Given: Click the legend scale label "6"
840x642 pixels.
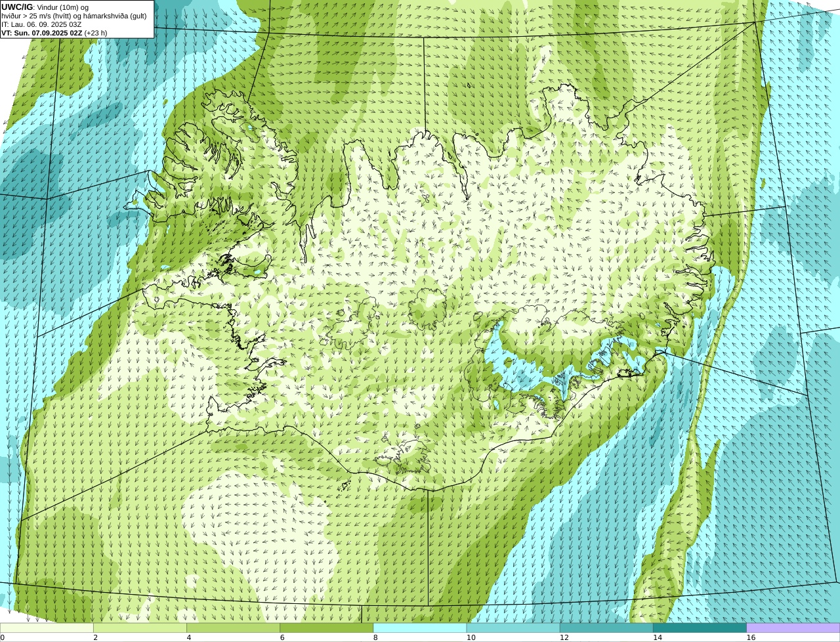Looking at the screenshot, I should pos(282,637).
